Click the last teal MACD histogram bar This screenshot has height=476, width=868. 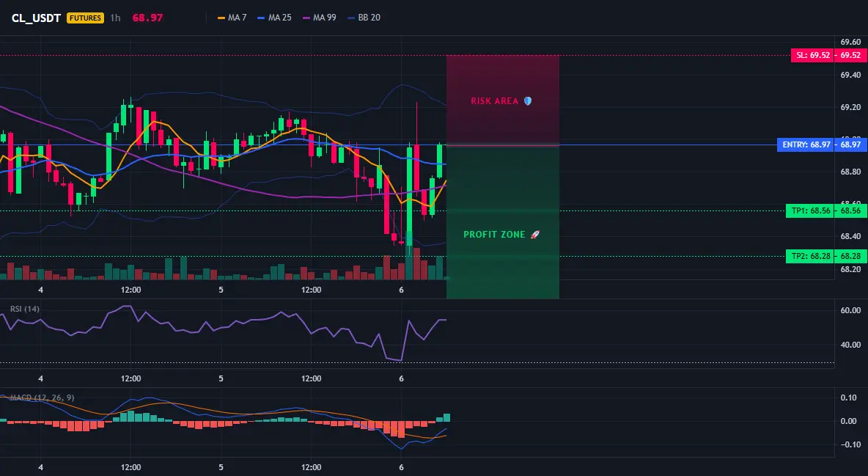tap(446, 418)
